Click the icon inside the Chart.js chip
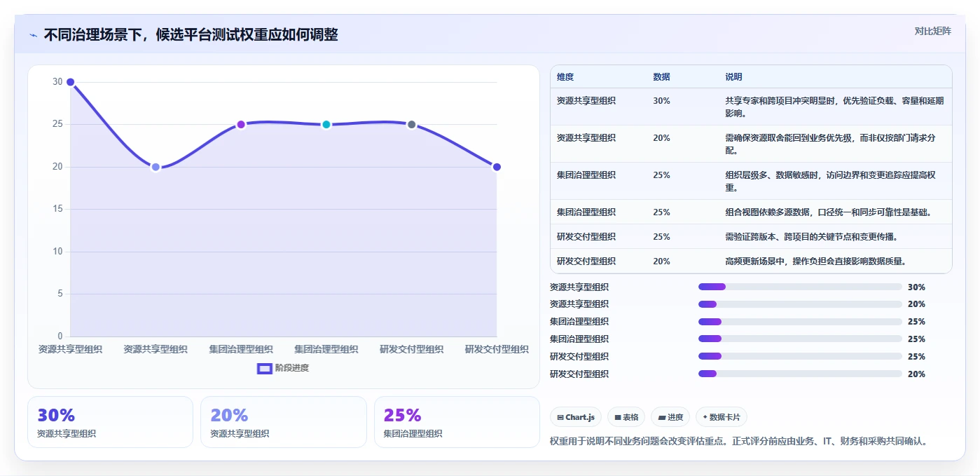The image size is (980, 476). pos(560,417)
